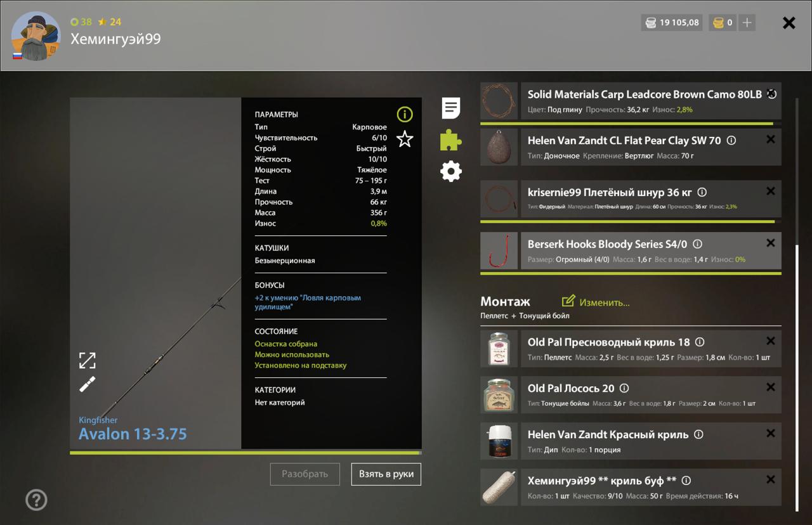This screenshot has width=812, height=525.
Task: Switch to the puzzle-piece rig components tab
Action: click(x=451, y=140)
